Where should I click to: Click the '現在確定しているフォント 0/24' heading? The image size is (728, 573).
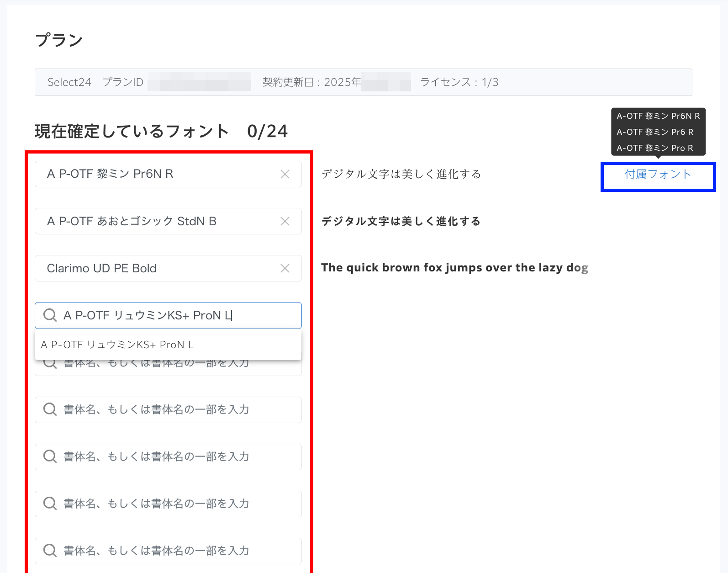coord(161,132)
